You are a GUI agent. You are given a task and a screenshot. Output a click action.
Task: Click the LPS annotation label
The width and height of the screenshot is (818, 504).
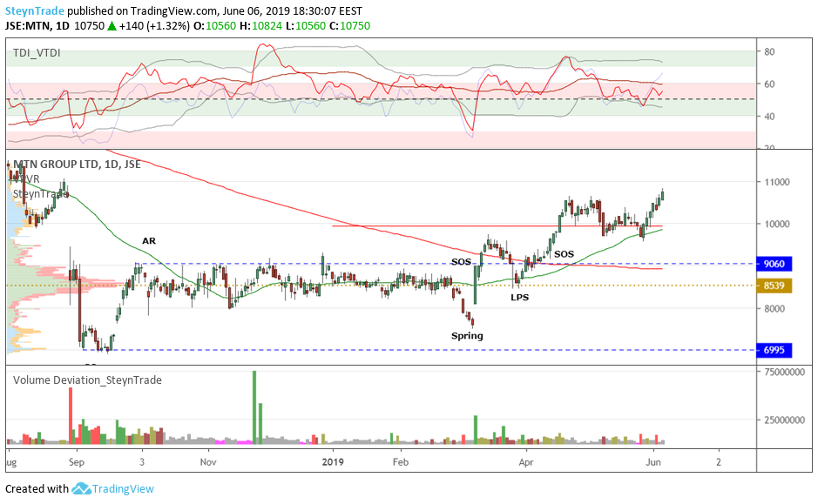[519, 297]
